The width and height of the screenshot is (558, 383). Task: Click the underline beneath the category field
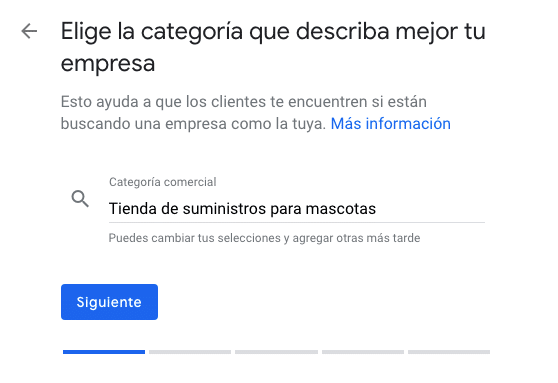pyautogui.click(x=297, y=222)
